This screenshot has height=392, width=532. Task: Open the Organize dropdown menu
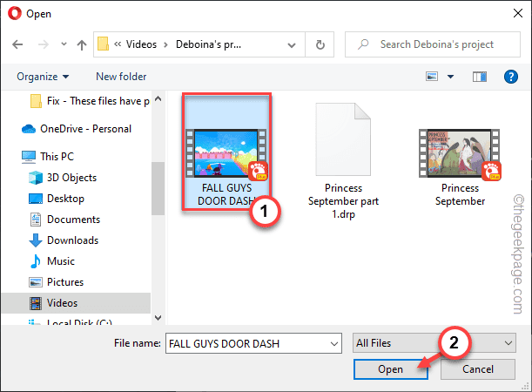(43, 77)
